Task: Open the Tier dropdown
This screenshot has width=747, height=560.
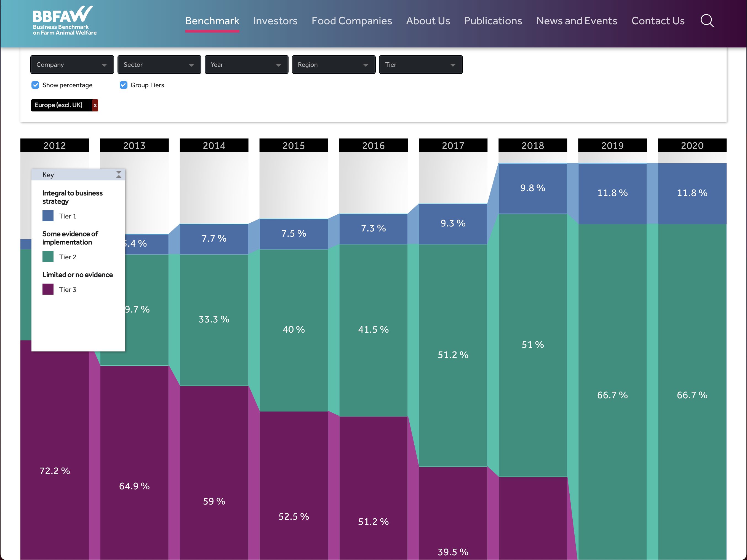Action: pyautogui.click(x=420, y=65)
